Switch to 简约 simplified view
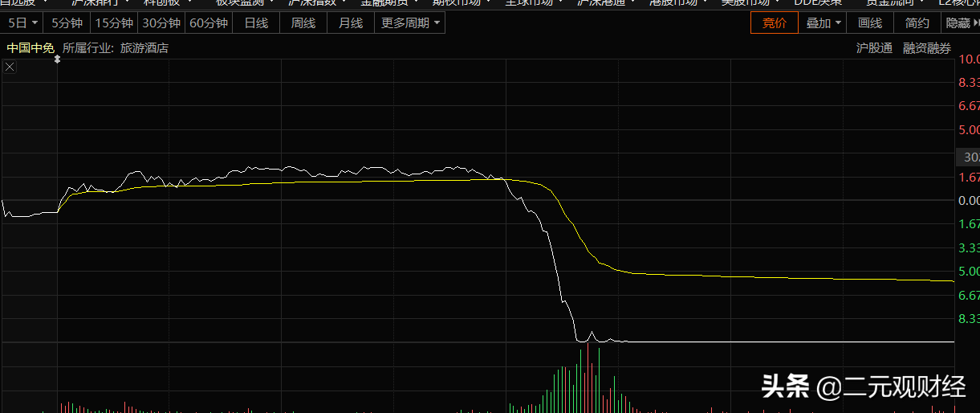 point(917,23)
